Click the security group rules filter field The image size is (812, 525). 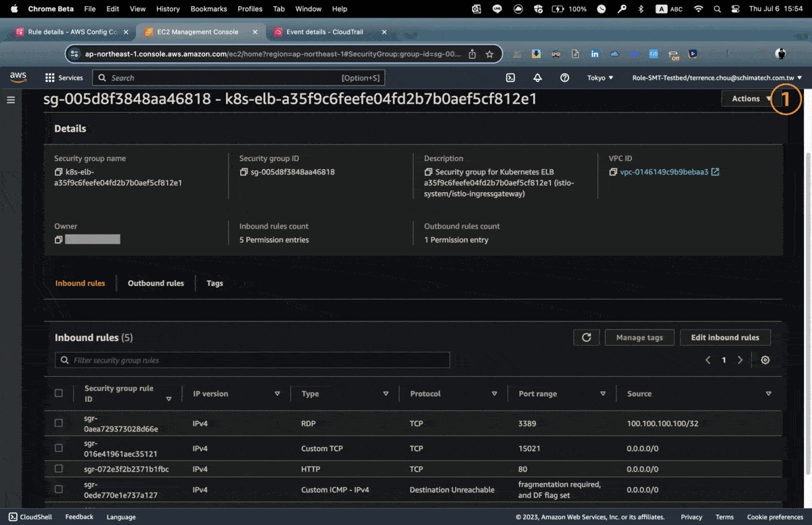(252, 360)
